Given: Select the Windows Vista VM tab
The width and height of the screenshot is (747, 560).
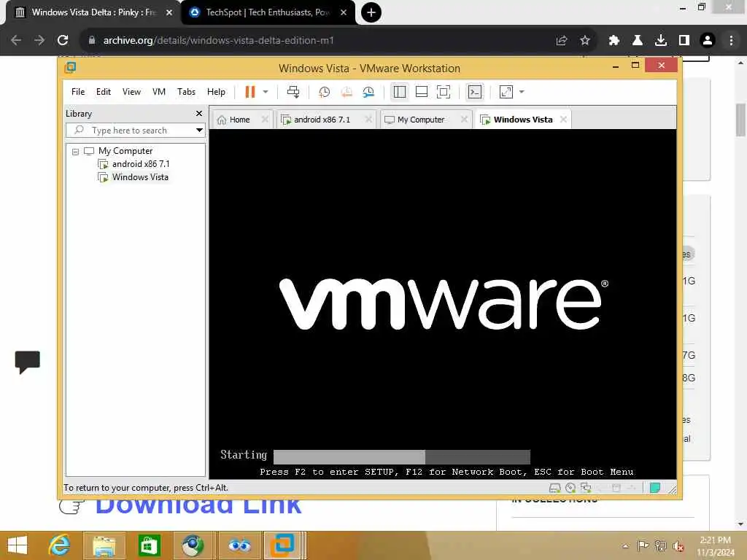Looking at the screenshot, I should click(522, 120).
